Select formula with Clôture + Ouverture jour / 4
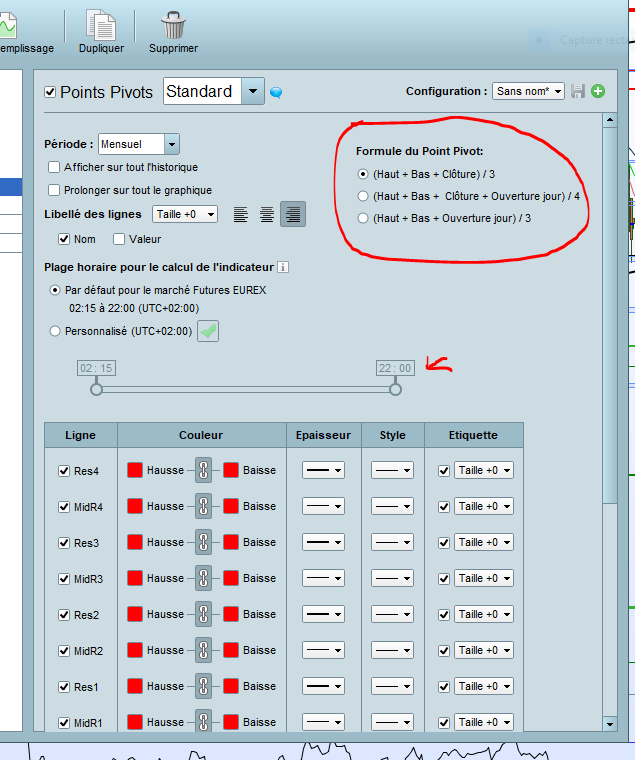 [x=363, y=196]
